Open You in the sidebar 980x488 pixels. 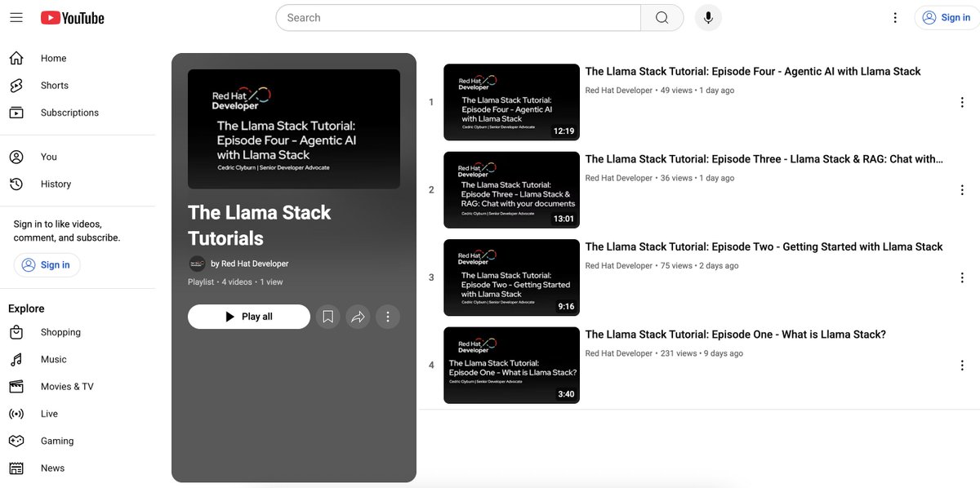click(78, 157)
